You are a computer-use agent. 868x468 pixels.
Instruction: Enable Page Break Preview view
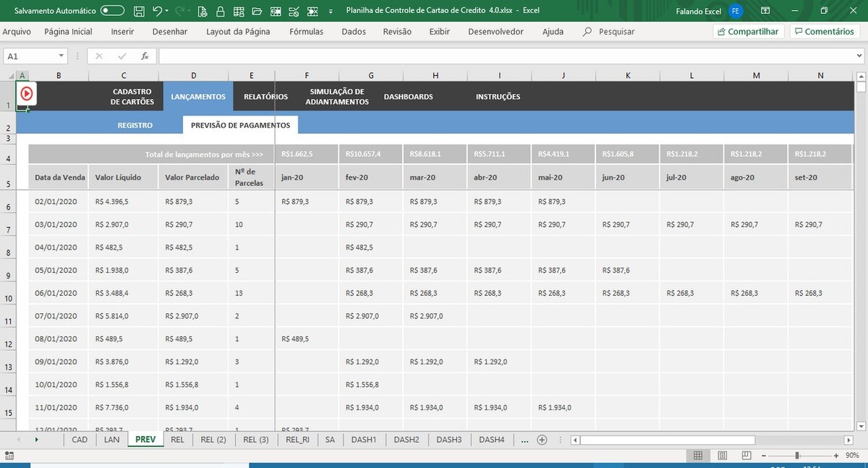point(746,456)
